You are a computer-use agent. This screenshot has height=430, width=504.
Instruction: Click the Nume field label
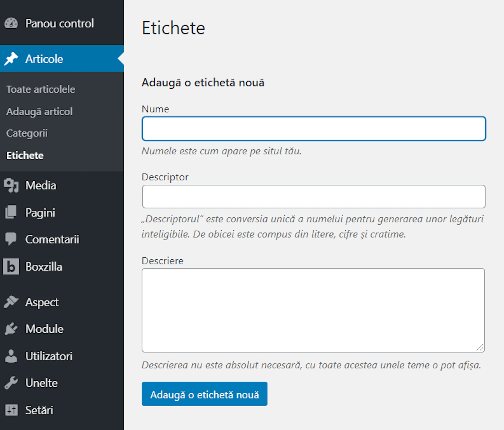coord(155,109)
